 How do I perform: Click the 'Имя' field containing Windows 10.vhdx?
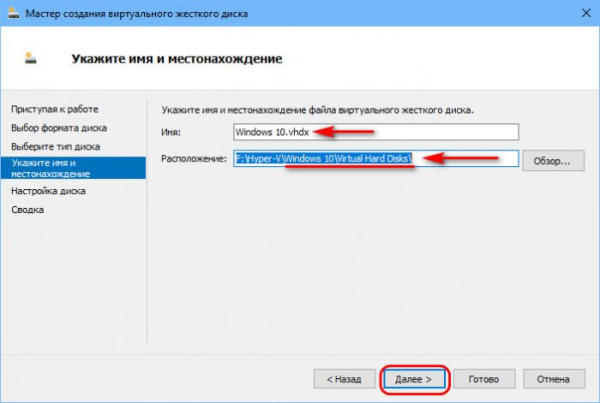(x=375, y=132)
